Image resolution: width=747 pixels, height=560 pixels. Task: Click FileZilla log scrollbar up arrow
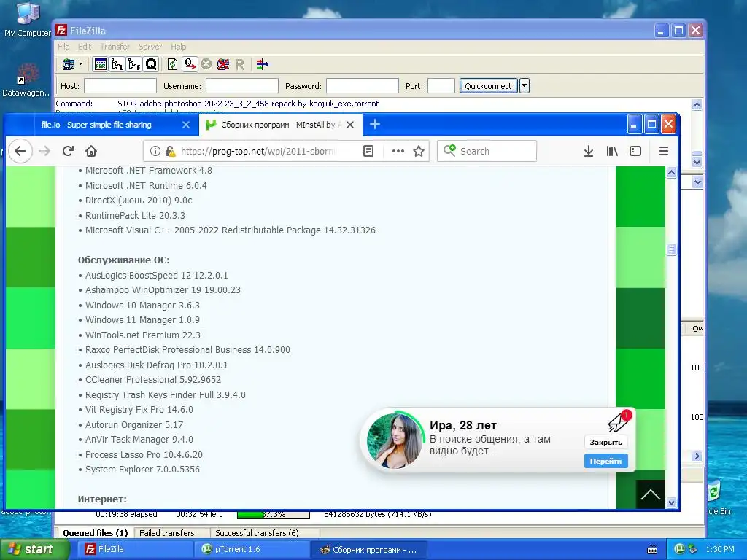[697, 105]
